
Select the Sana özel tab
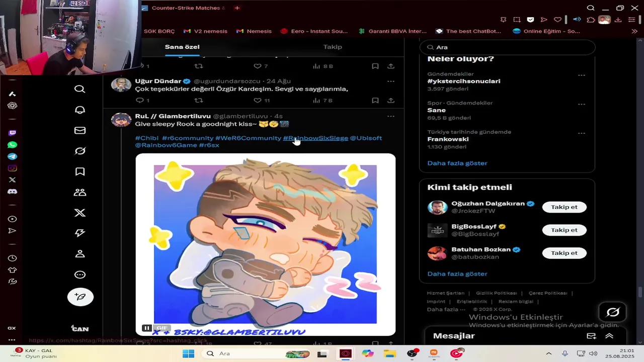coord(182,47)
